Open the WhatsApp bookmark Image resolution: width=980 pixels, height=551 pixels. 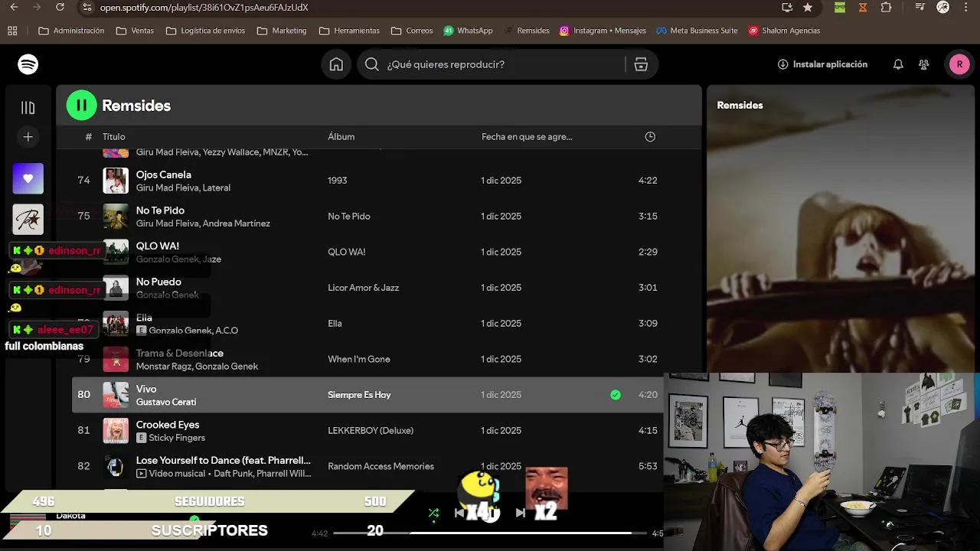tap(468, 31)
